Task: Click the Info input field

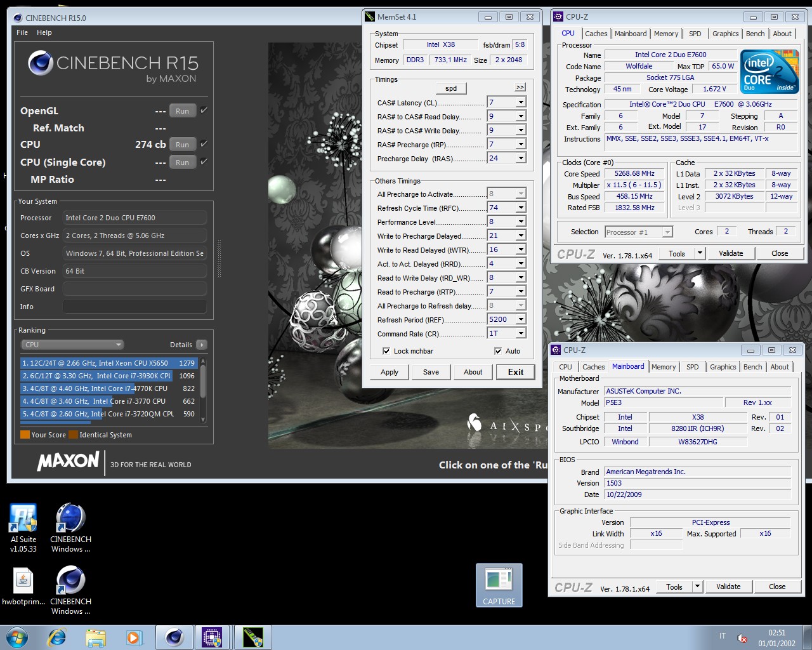Action: click(134, 307)
